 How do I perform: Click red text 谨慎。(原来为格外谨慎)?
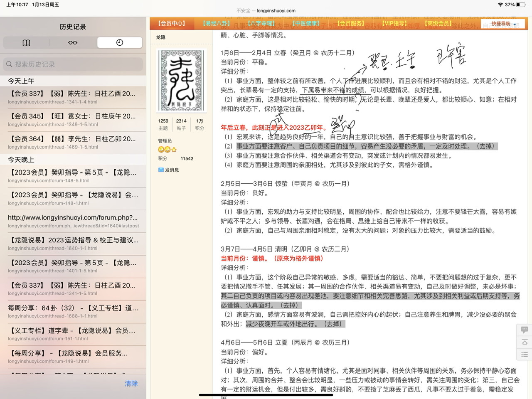[x=287, y=258]
